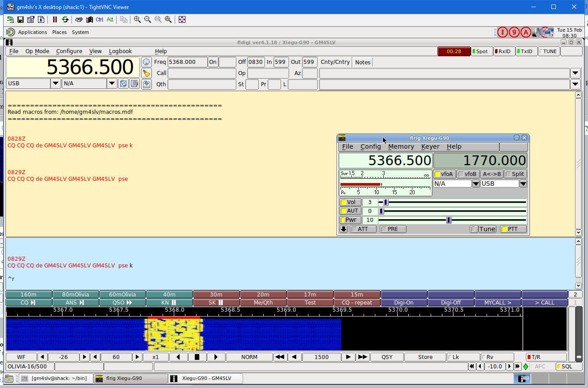Save the QSO with the log-entry icon
Image resolution: width=588 pixels, height=388 pixels.
(x=147, y=84)
